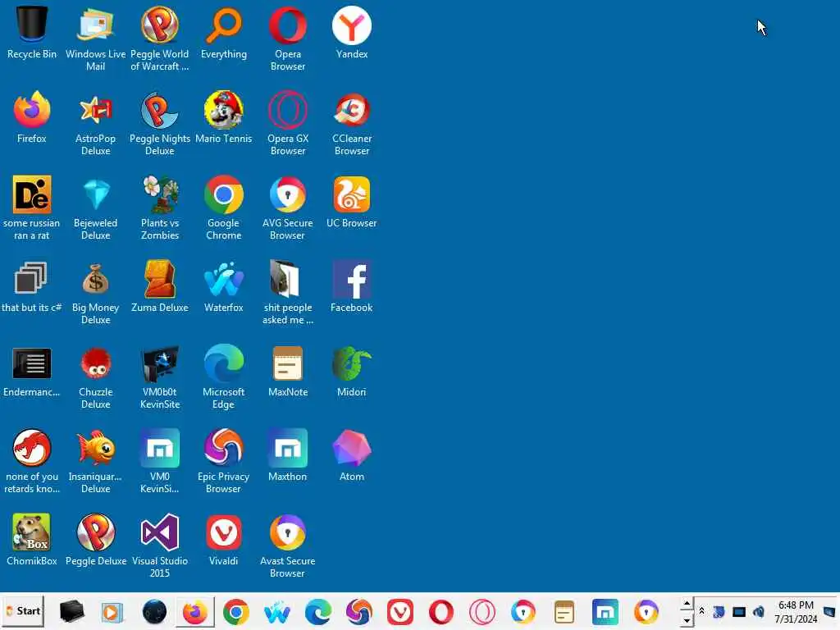Show hidden system tray icons
Image resolution: width=840 pixels, height=630 pixels.
702,611
